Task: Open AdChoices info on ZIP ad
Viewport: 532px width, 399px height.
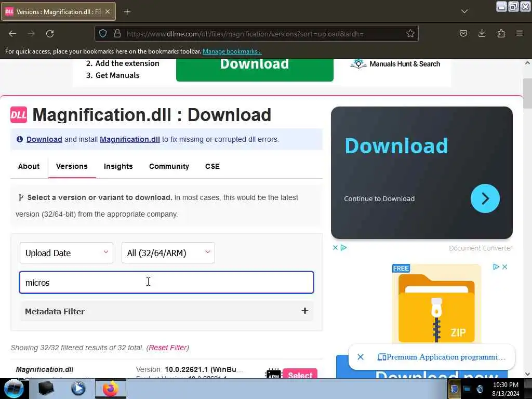Action: 496,267
